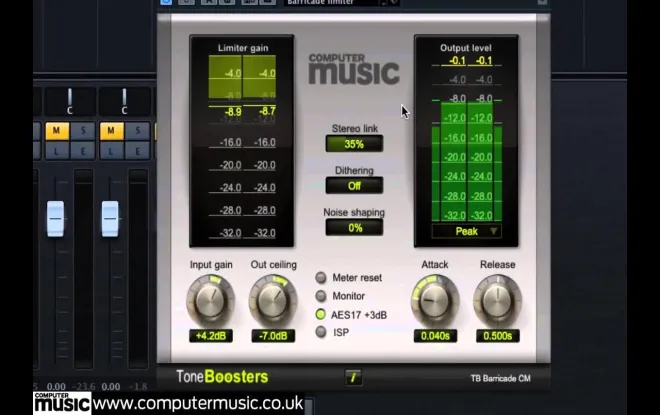Toggle Listen (L) on channel reading -1.8
Viewport: 660px width, 415px height.
click(111, 151)
